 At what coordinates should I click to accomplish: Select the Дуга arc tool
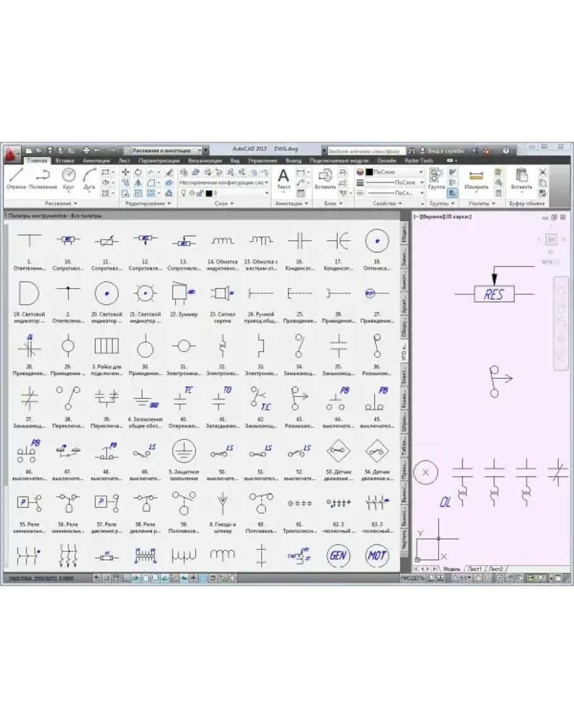tap(89, 178)
